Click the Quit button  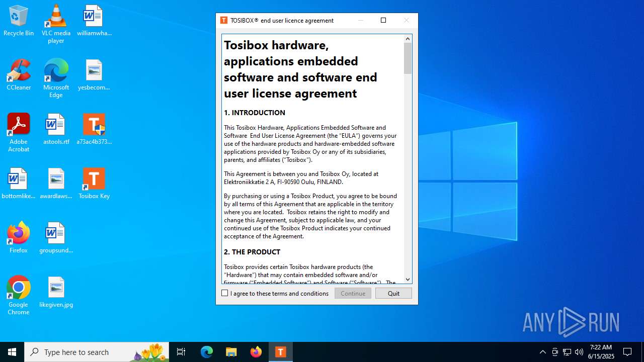[x=393, y=293]
